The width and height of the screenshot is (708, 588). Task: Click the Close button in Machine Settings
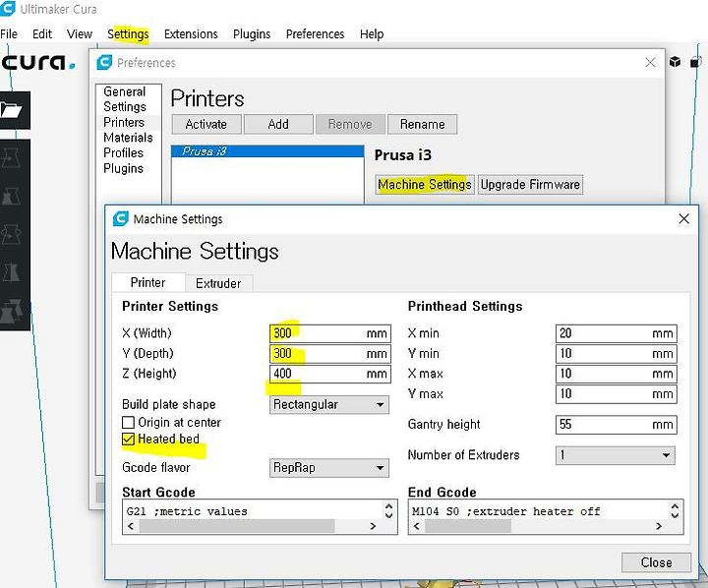click(656, 562)
